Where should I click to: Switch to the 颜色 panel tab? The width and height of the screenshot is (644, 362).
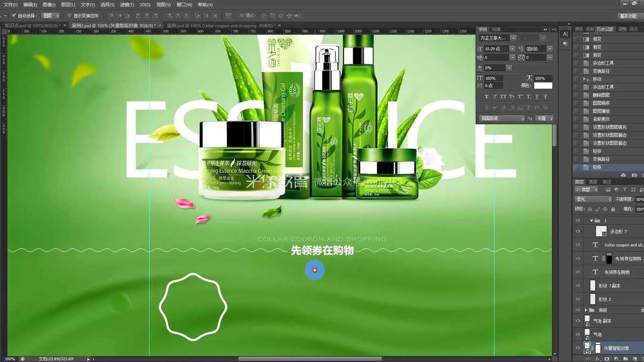pos(579,29)
